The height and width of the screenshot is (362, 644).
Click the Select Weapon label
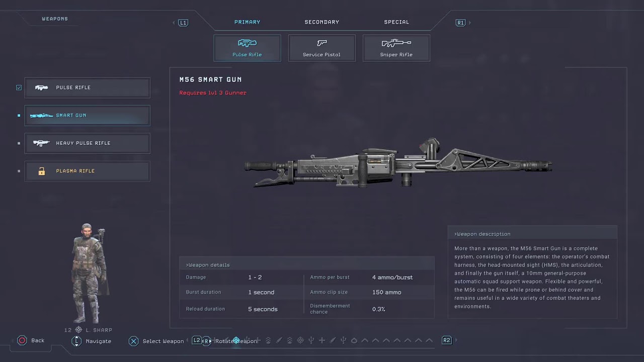point(163,341)
